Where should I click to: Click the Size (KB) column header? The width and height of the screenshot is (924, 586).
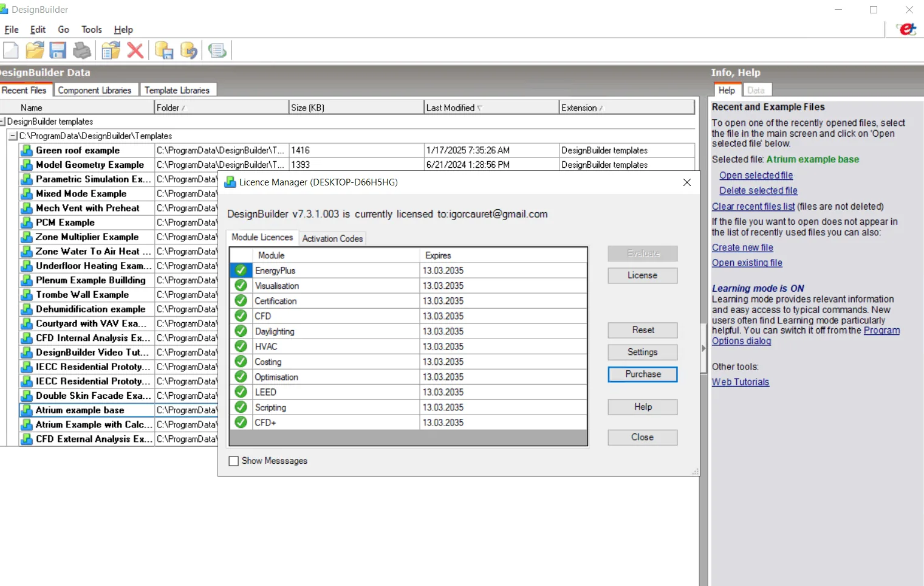tap(357, 108)
